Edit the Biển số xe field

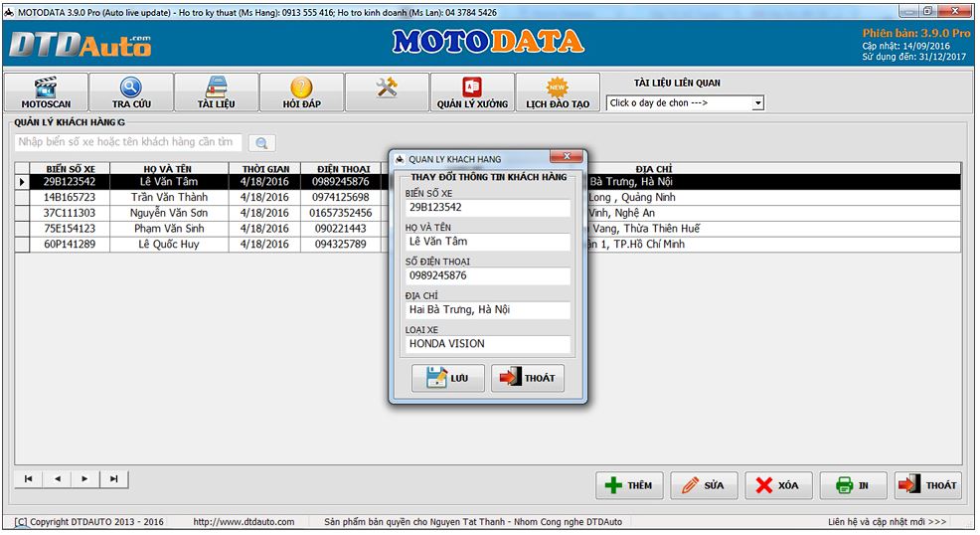[487, 208]
